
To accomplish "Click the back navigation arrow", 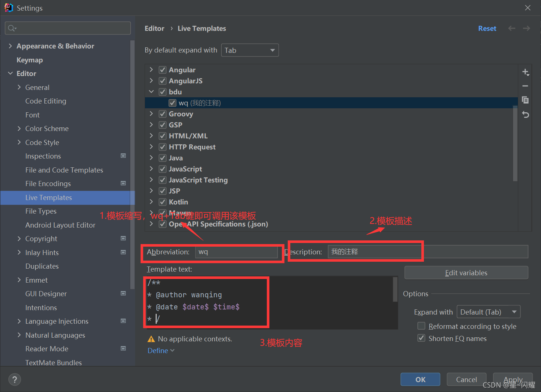I will [512, 28].
